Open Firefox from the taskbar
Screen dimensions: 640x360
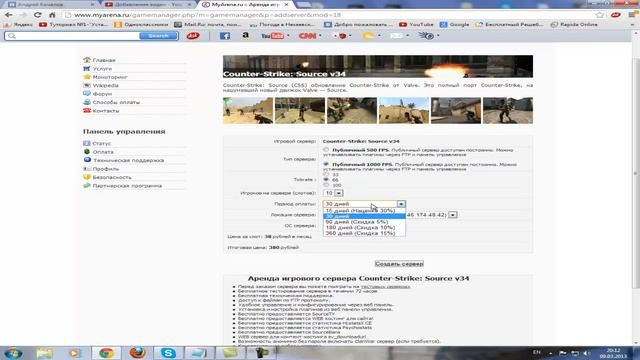click(x=138, y=353)
